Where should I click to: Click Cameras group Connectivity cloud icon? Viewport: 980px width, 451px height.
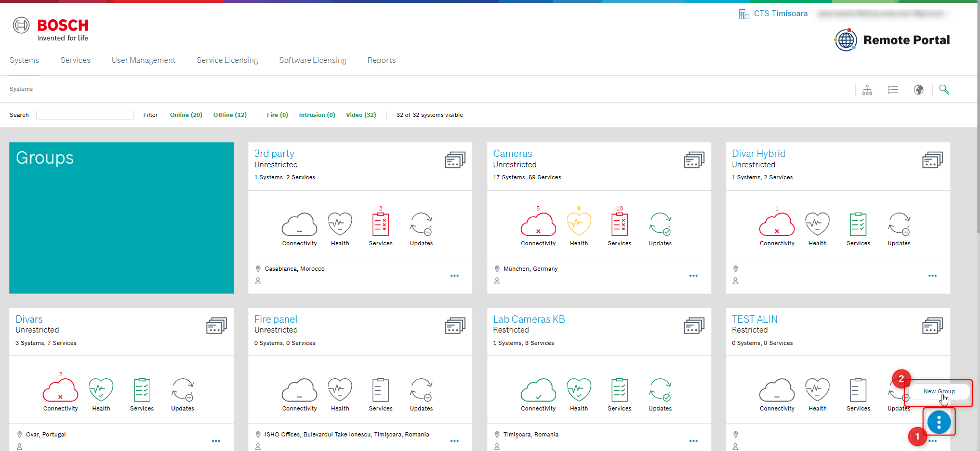pyautogui.click(x=538, y=224)
